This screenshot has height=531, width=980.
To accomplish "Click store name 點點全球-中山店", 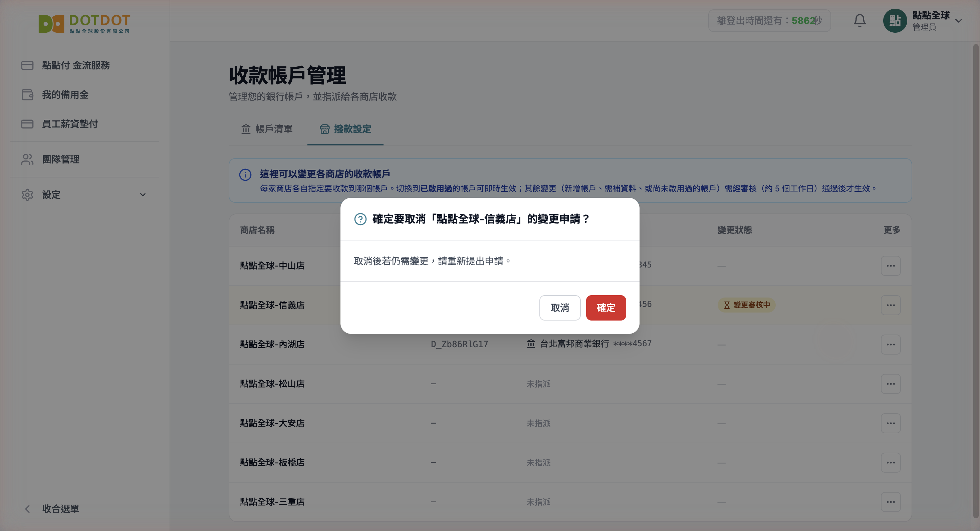I will [272, 266].
